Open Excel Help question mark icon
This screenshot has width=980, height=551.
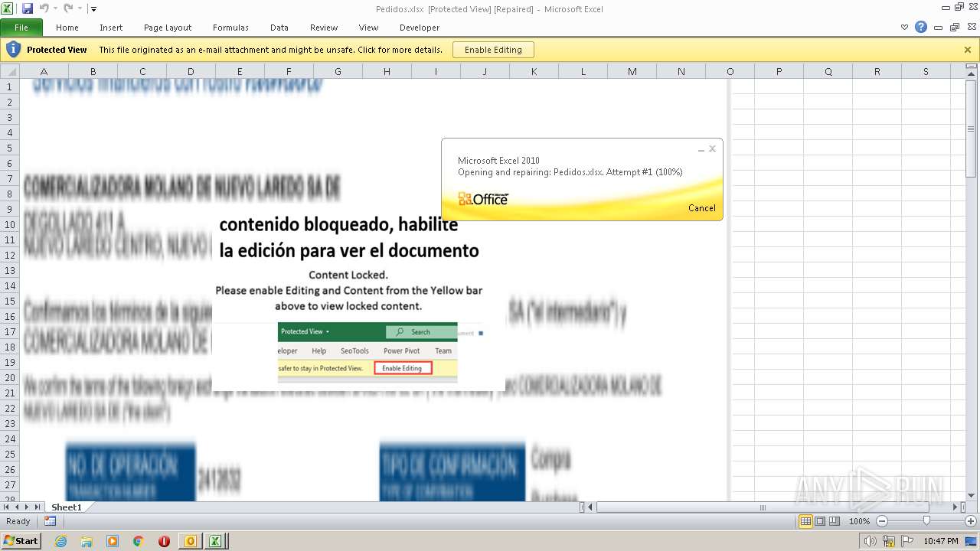coord(921,27)
